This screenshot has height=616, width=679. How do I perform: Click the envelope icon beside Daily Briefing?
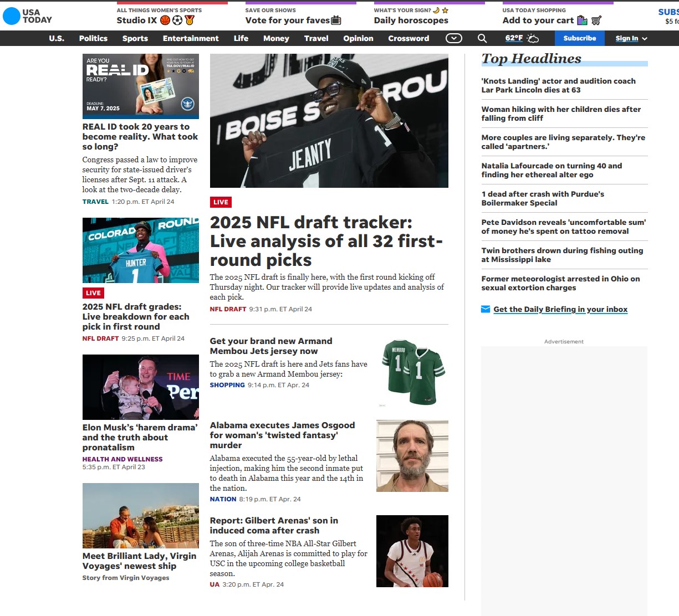pyautogui.click(x=486, y=309)
